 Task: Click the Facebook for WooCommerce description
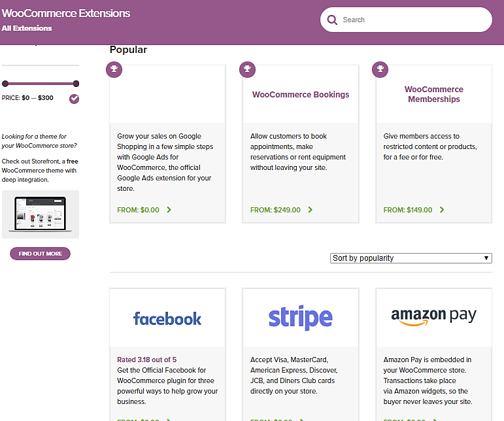point(167,386)
